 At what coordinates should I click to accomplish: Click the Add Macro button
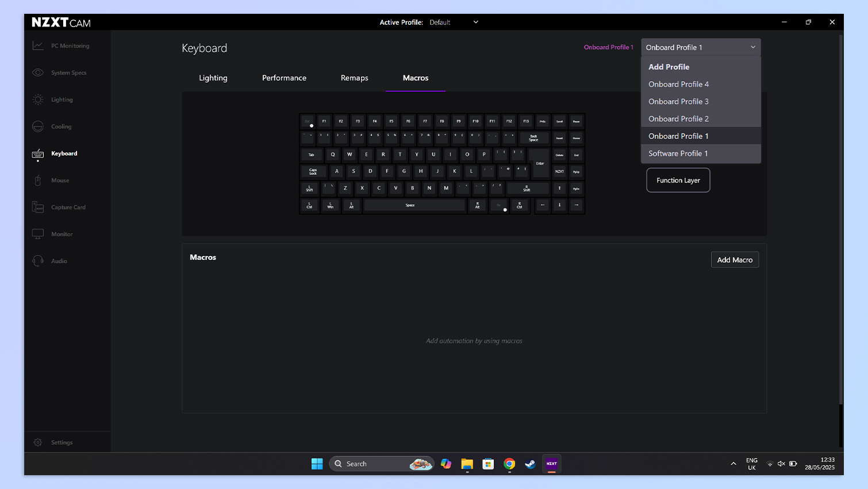734,260
